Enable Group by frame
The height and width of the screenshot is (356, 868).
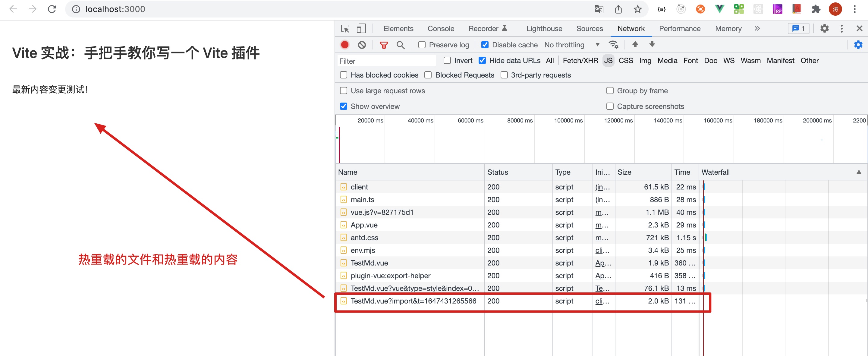coord(610,91)
